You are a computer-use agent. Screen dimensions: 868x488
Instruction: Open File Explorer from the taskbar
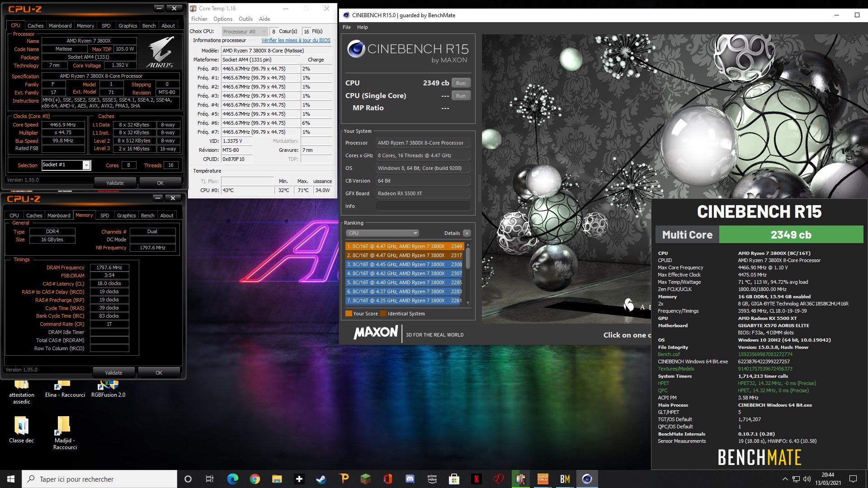[x=277, y=479]
